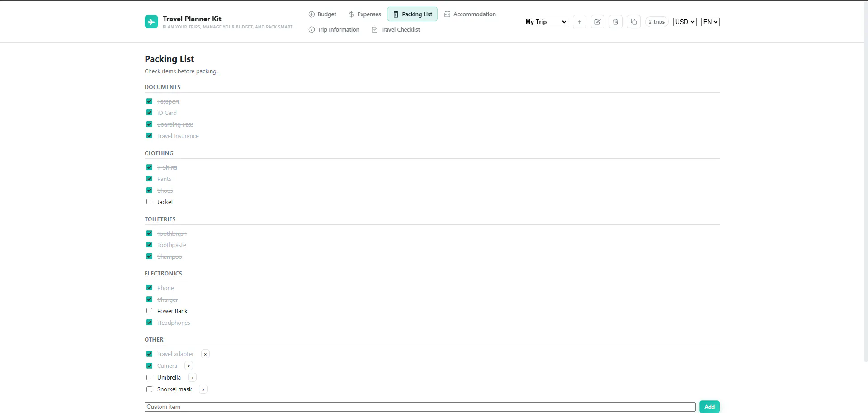Click the green Add button
This screenshot has height=413, width=868.
click(709, 407)
